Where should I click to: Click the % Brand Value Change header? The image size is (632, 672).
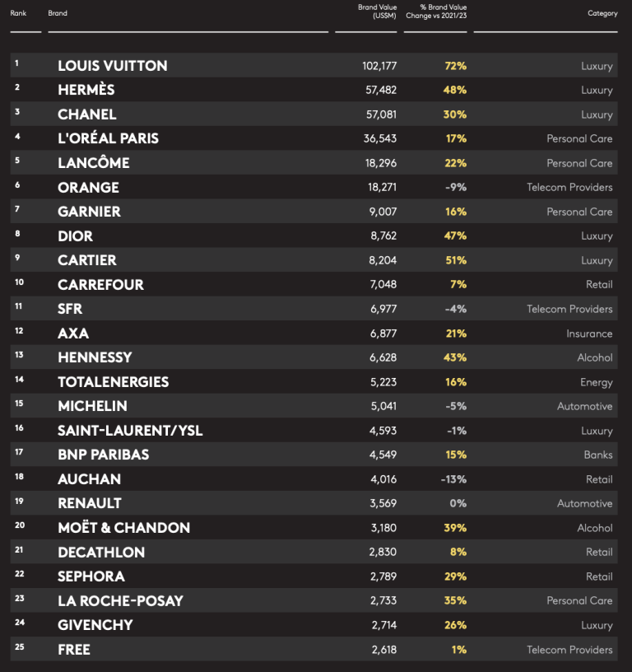click(436, 12)
